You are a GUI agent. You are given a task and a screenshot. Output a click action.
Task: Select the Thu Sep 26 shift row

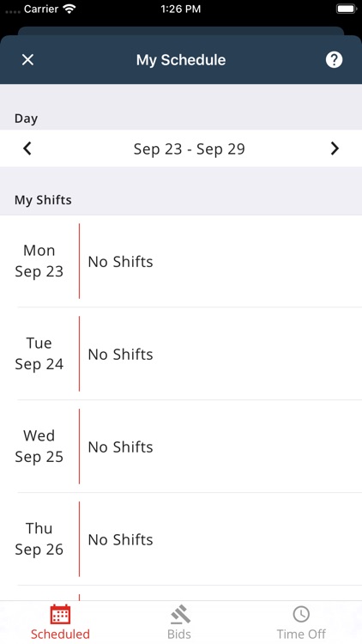tap(181, 539)
